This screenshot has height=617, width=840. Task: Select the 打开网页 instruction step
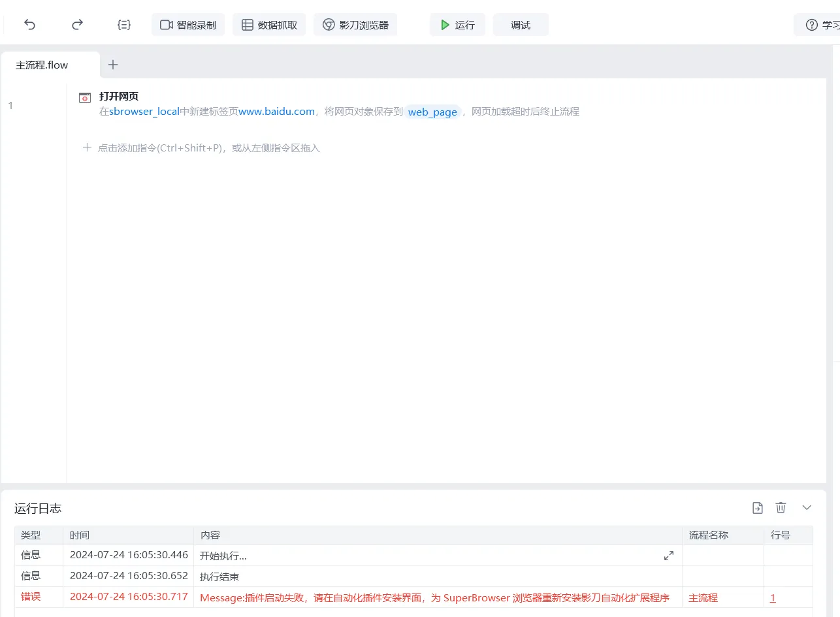[x=119, y=97]
